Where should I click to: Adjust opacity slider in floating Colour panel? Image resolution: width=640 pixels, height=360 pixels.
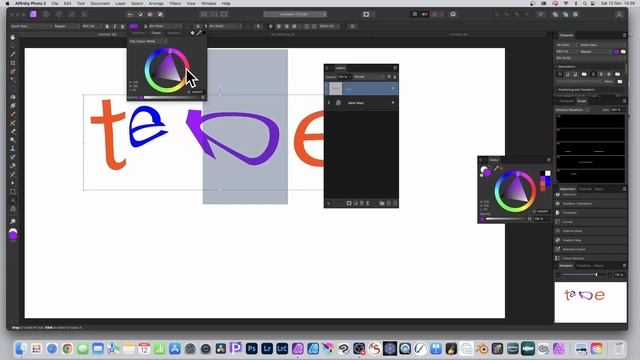508,219
